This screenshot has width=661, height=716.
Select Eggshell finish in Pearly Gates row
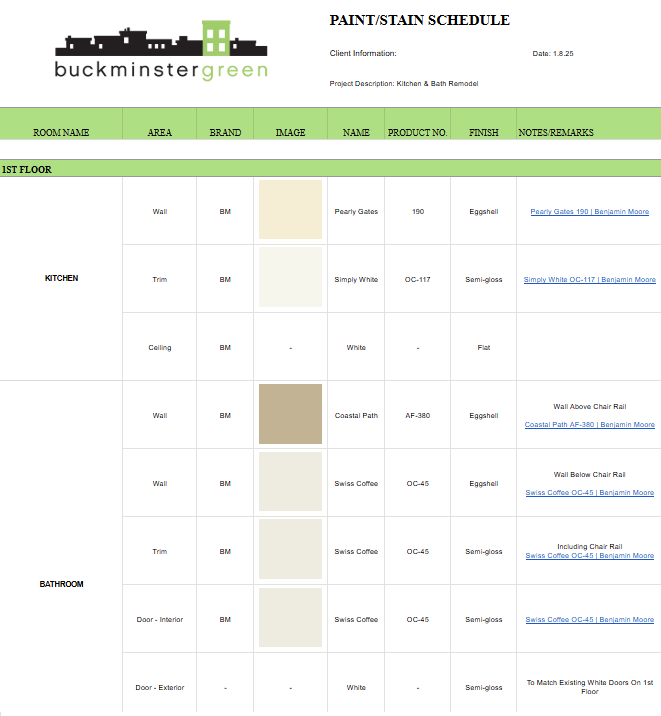click(x=483, y=211)
